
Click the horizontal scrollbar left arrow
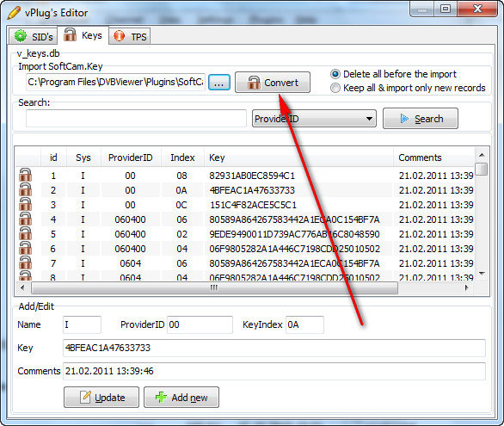22,287
